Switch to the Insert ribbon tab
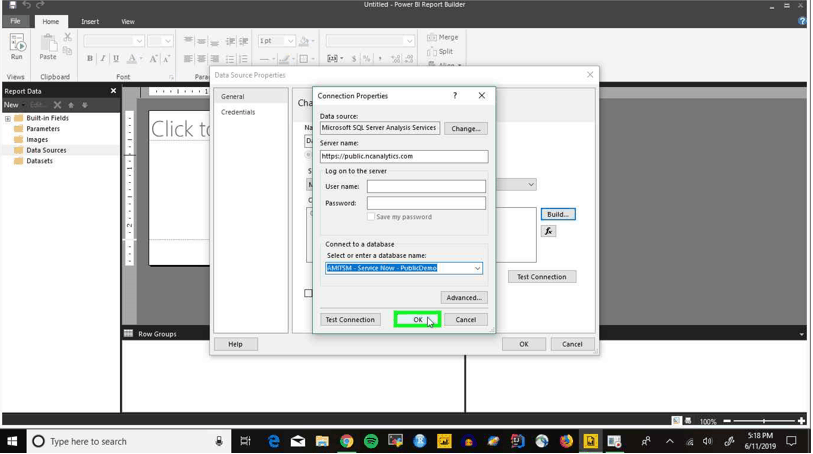The height and width of the screenshot is (454, 813). tap(90, 21)
